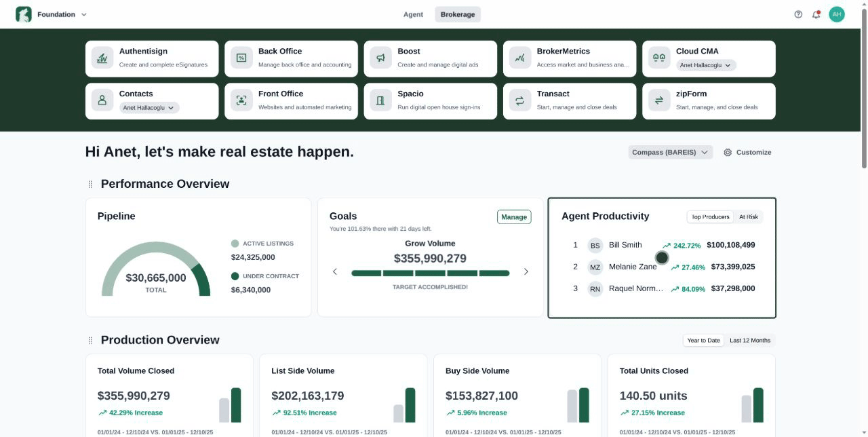Open the Authentisign app title
Screen dimensions: 868x437
click(143, 51)
